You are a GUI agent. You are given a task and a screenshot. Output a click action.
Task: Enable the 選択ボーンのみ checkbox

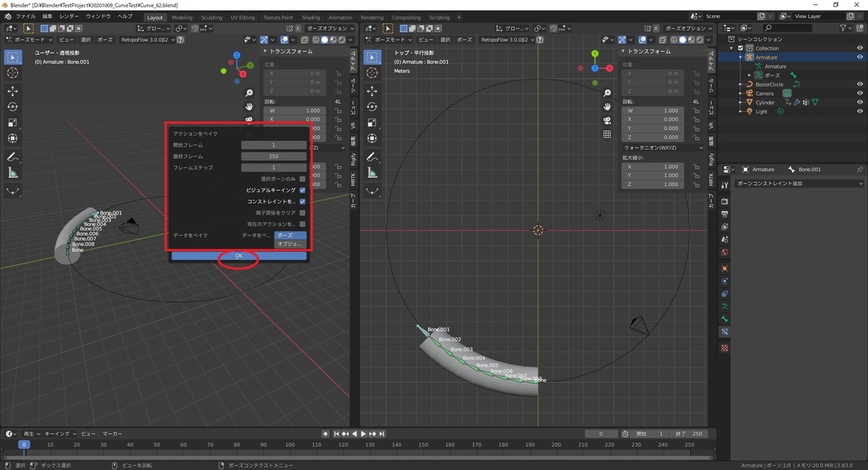click(x=302, y=179)
